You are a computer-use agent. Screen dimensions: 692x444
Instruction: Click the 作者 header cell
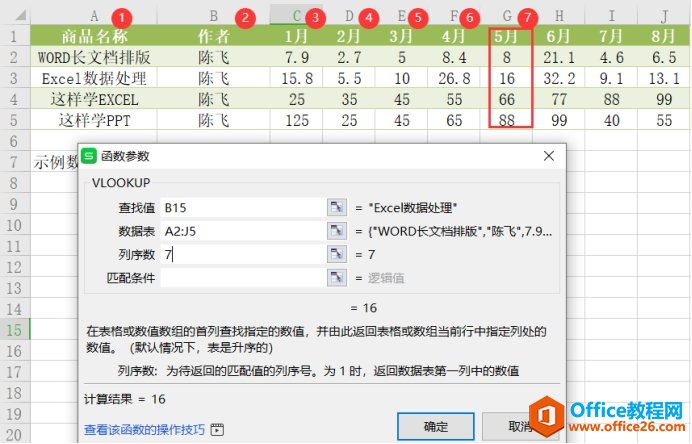pyautogui.click(x=214, y=36)
